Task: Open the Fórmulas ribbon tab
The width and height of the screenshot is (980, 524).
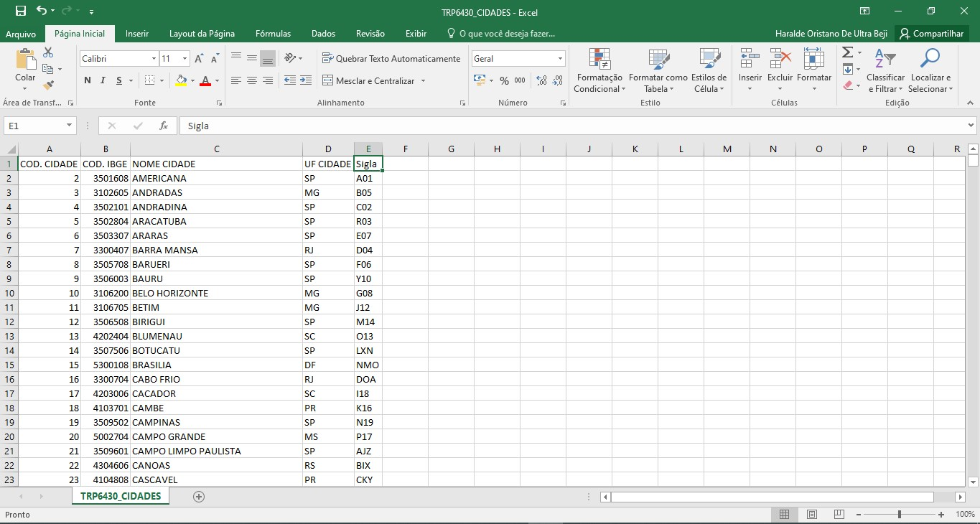Action: pyautogui.click(x=274, y=34)
